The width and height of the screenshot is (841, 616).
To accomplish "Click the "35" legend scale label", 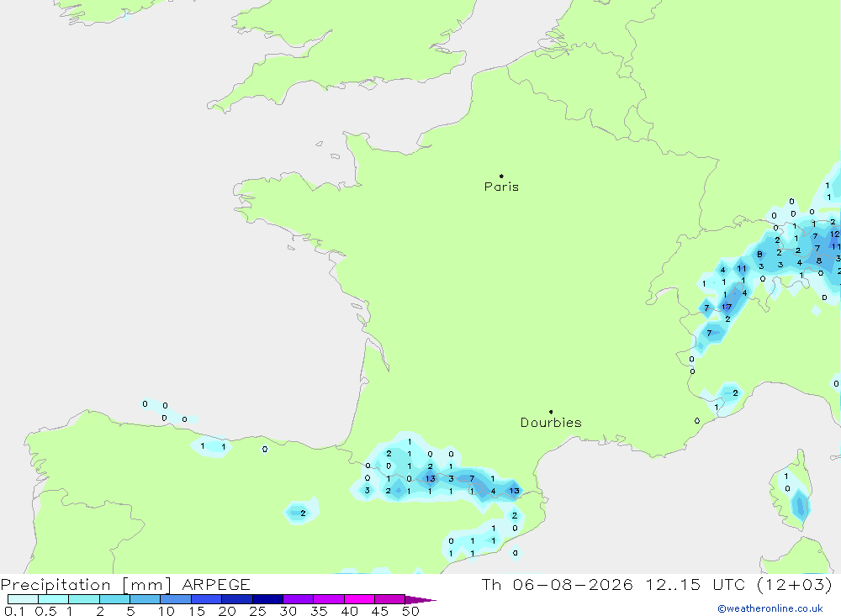I will pos(319,611).
